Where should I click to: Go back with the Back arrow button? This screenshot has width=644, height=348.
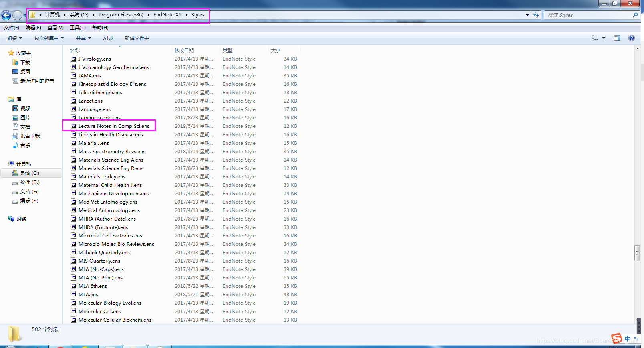(x=6, y=15)
